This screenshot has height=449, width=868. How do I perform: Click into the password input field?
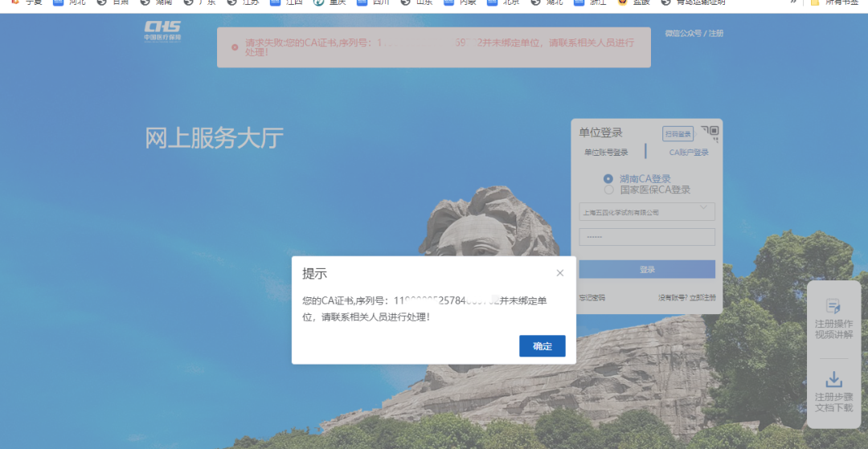(x=647, y=237)
